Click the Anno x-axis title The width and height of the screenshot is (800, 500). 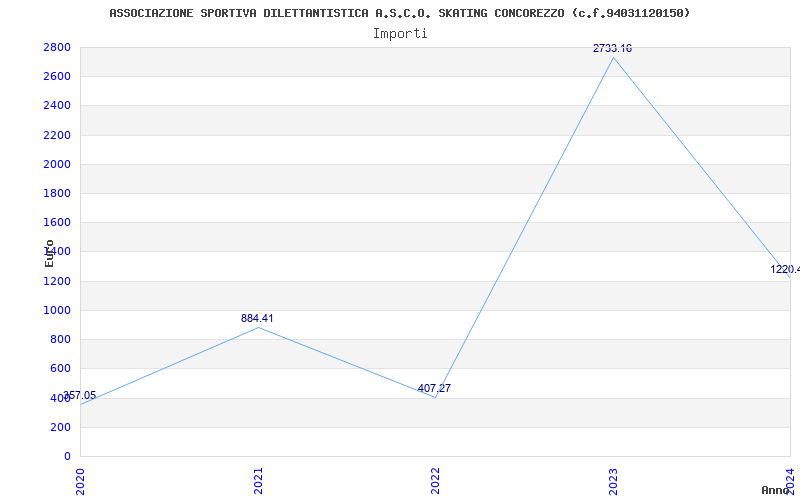coord(775,490)
